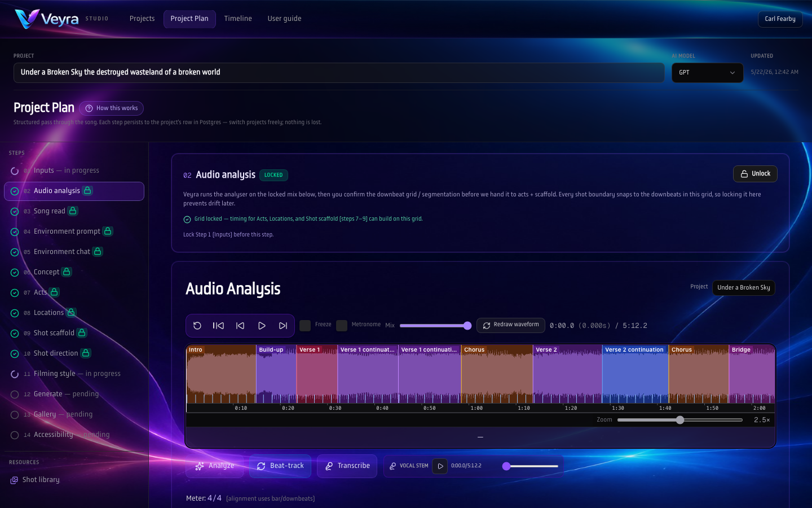Click the completed check icon for Song read
This screenshot has height=508, width=812.
coord(15,212)
